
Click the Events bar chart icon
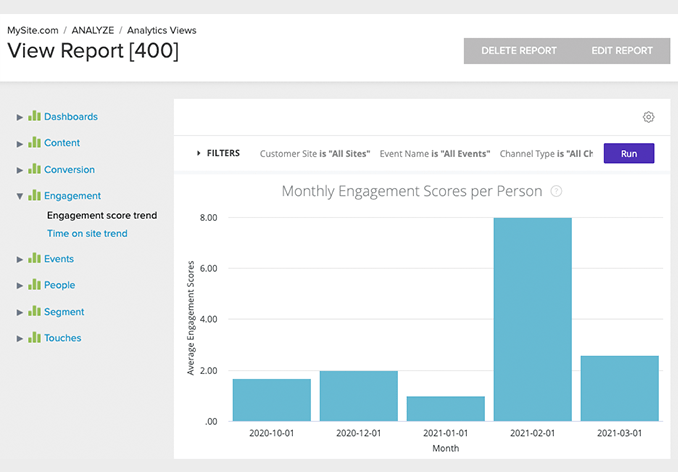tap(35, 258)
